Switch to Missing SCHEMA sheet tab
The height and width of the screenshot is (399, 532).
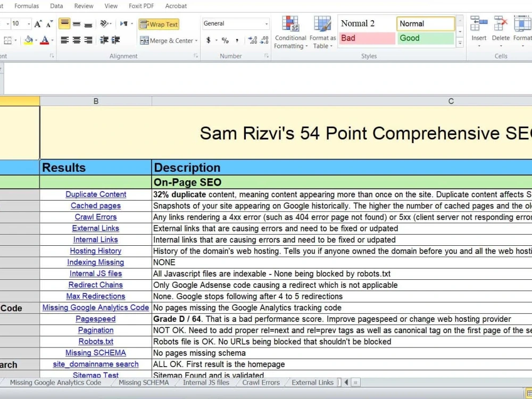(x=144, y=383)
